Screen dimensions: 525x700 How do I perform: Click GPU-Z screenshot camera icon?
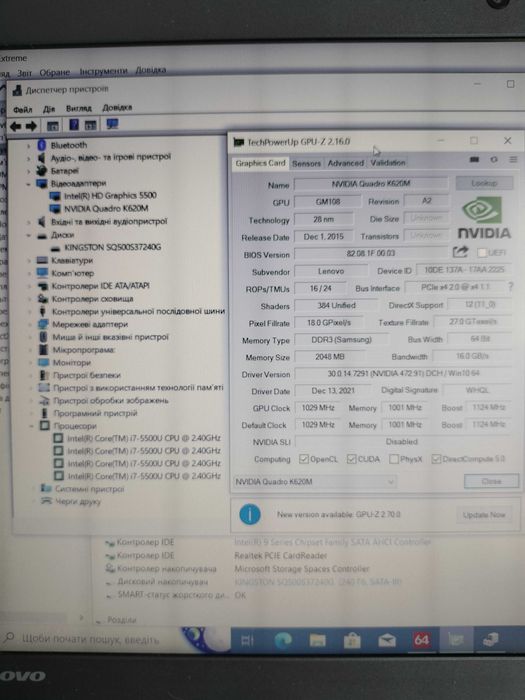point(474,159)
